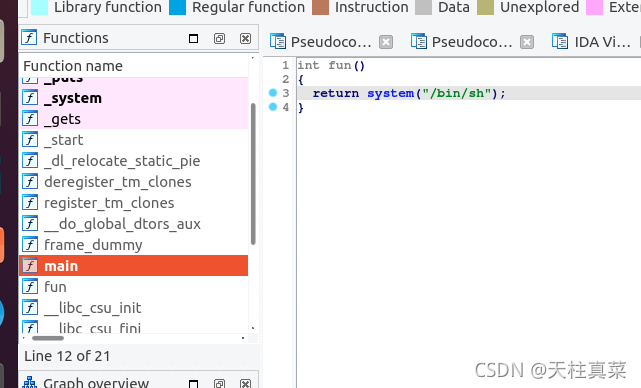Click the Functions panel title icon
The width and height of the screenshot is (641, 388).
pyautogui.click(x=29, y=38)
